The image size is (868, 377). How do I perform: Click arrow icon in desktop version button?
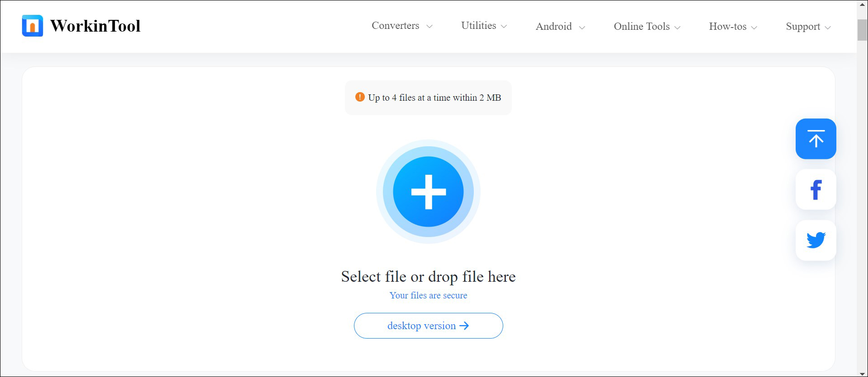pyautogui.click(x=464, y=326)
